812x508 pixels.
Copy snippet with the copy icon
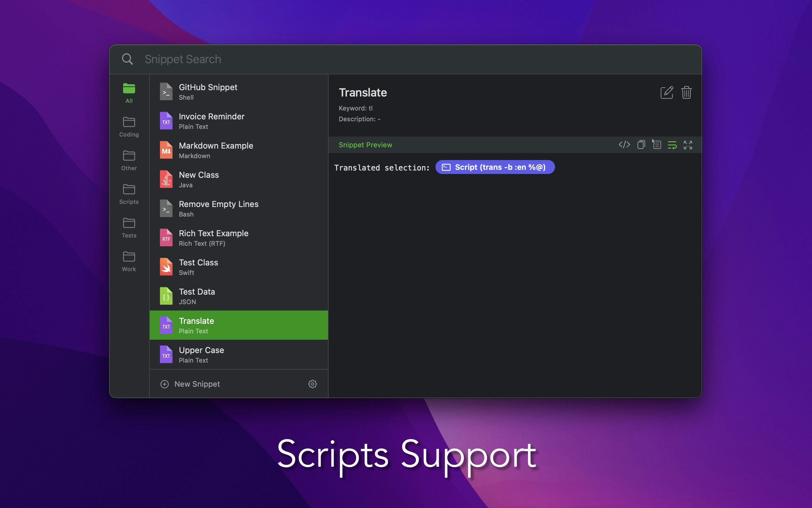(641, 145)
